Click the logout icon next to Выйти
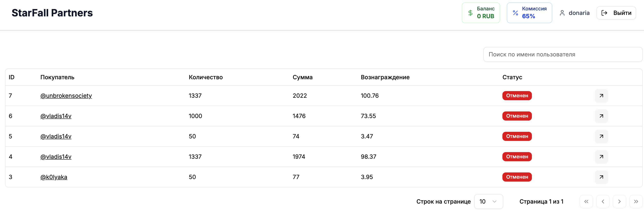The height and width of the screenshot is (210, 644). tap(605, 13)
